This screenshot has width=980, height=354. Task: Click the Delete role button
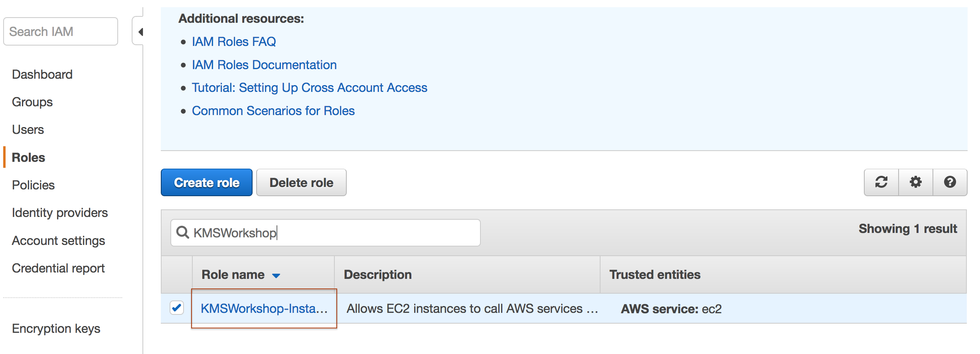pos(301,182)
